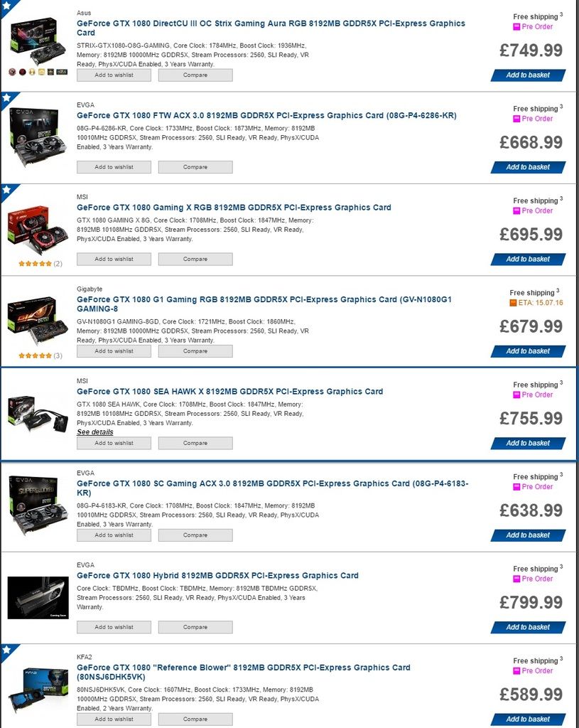
Task: Compare the EVGA SC Gaming ACX 3.0 card
Action: 195,535
